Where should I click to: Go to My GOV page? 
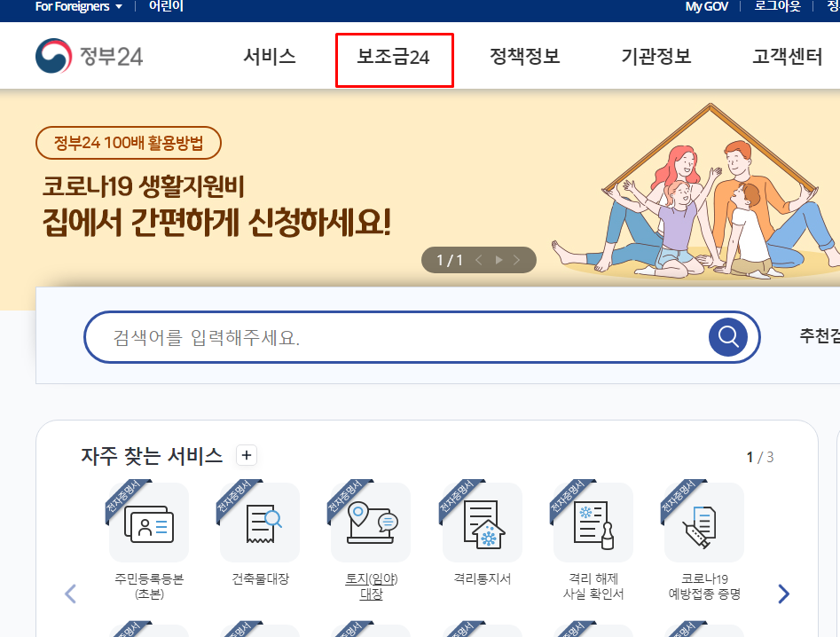pos(707,6)
